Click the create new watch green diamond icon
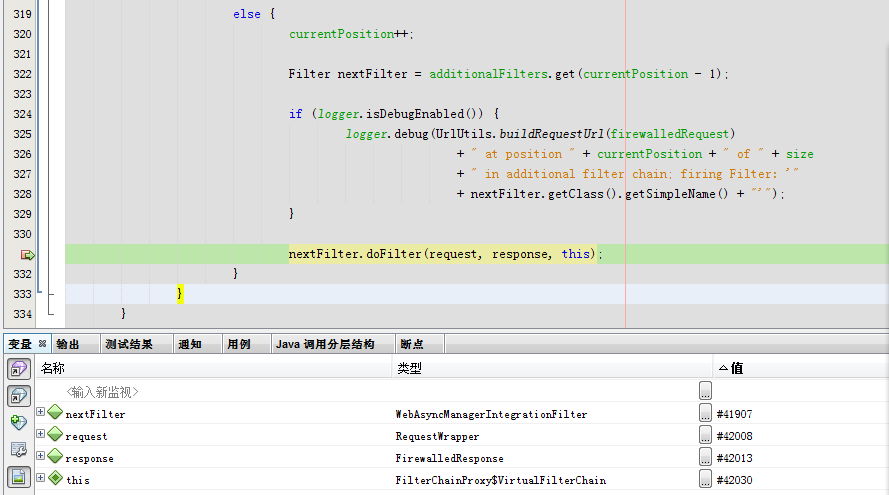Image resolution: width=889 pixels, height=495 pixels. click(x=19, y=422)
